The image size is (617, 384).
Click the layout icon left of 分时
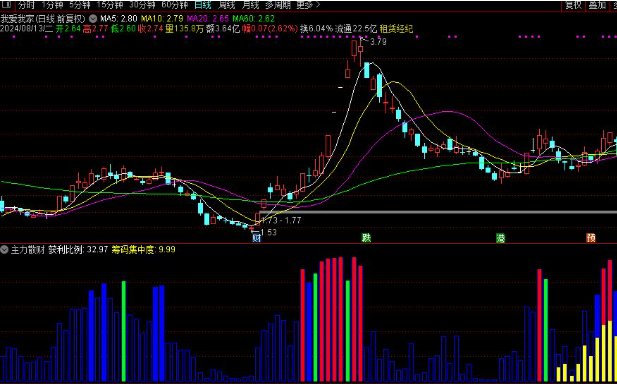6,5
